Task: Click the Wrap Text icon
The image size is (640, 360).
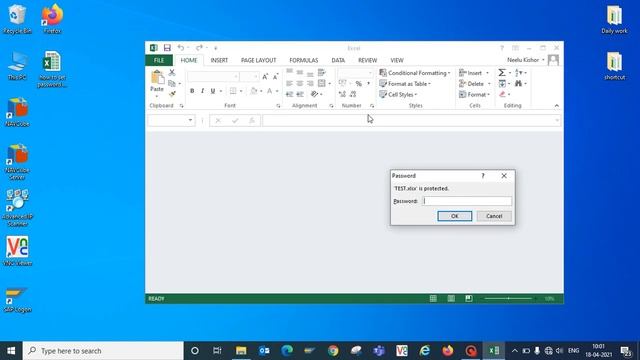Action: (322, 73)
